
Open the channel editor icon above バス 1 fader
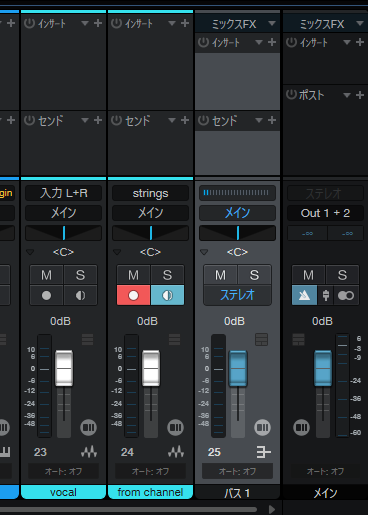tap(261, 339)
